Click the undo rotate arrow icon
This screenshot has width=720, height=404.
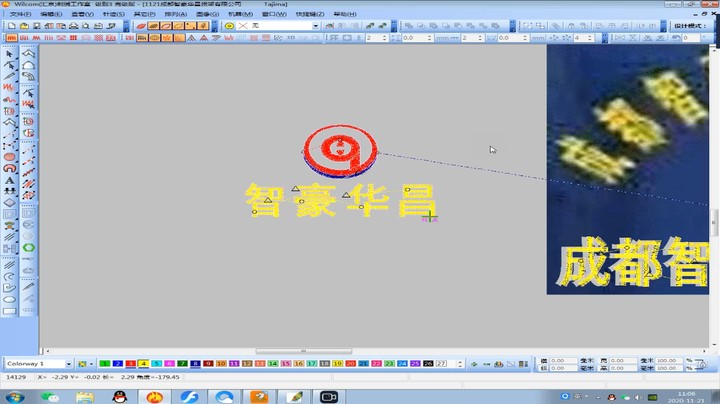[x=676, y=38]
